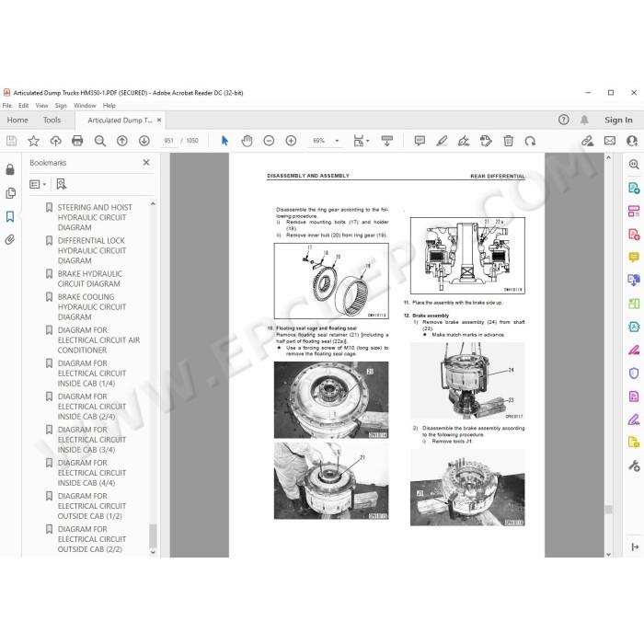Open bookmark DIFFERENTIAL LOCK HYDRAULIC CIRCUIT DIAGRAM

pos(92,250)
